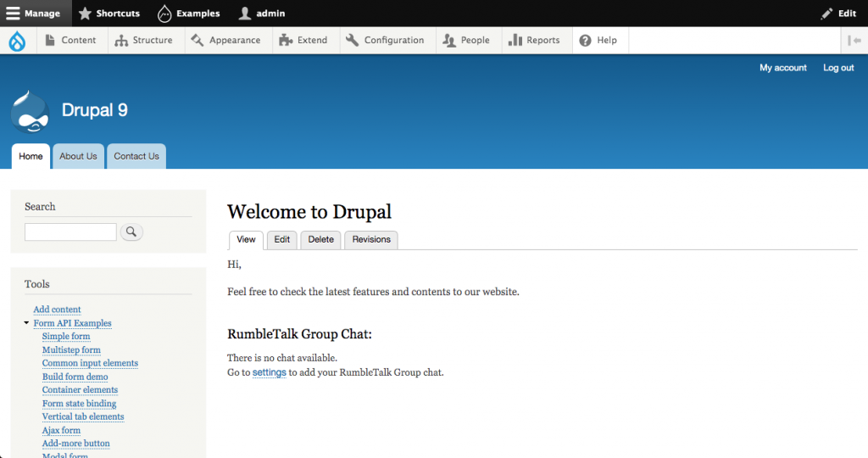Collapse the Form API Examples tree
This screenshot has height=458, width=868.
point(27,323)
